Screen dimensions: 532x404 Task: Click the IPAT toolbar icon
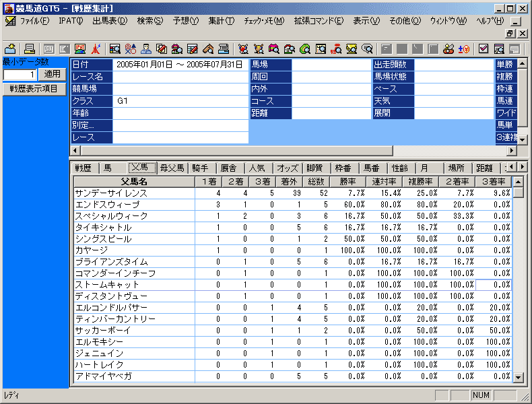(x=80, y=48)
